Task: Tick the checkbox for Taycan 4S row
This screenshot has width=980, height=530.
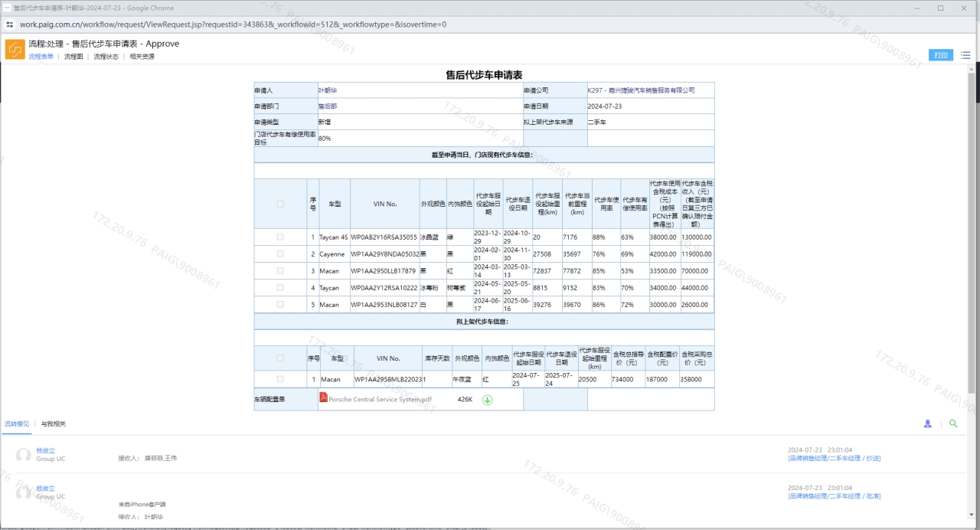Action: [x=280, y=237]
